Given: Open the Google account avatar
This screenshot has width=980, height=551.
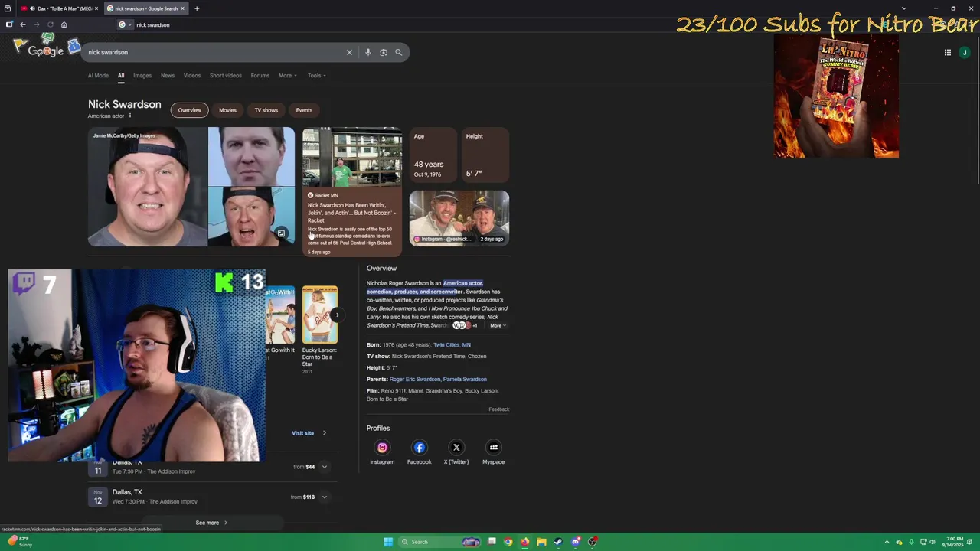Looking at the screenshot, I should [965, 52].
